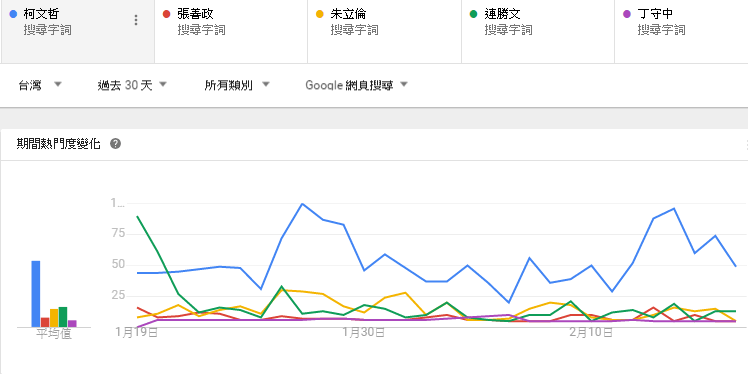Edit the 連勝文 search term
This screenshot has height=374, width=748.
502,14
